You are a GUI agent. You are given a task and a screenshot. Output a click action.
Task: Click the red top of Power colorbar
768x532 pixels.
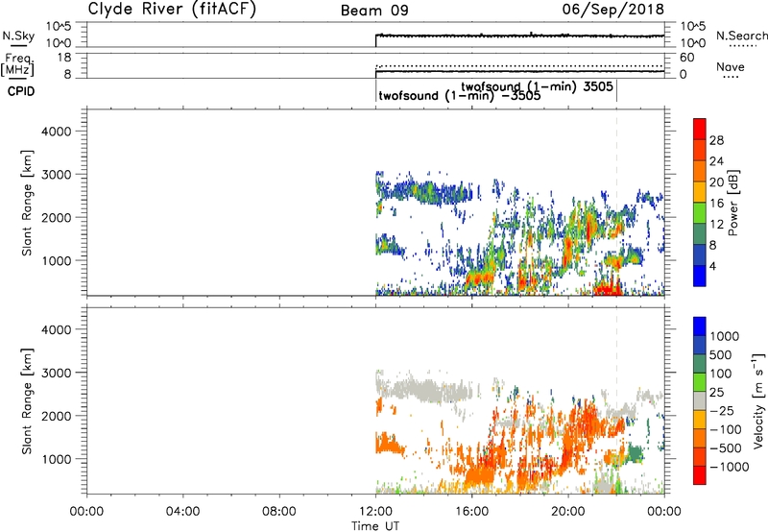700,129
